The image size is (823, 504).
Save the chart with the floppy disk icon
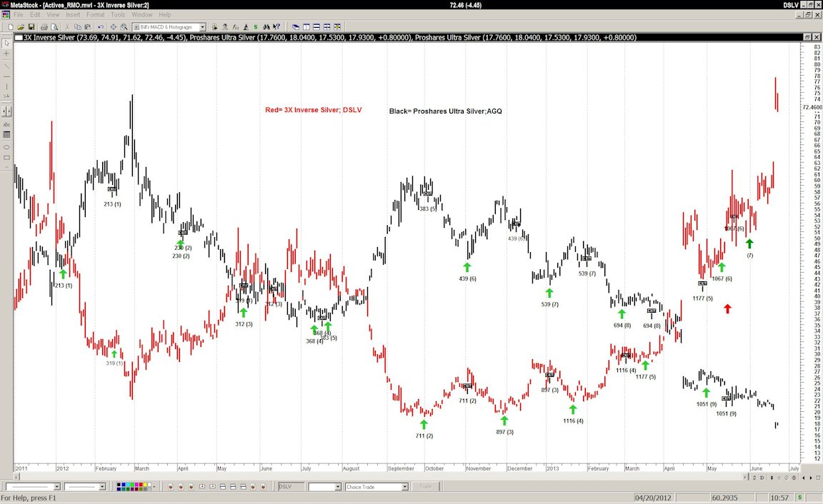tap(31, 26)
